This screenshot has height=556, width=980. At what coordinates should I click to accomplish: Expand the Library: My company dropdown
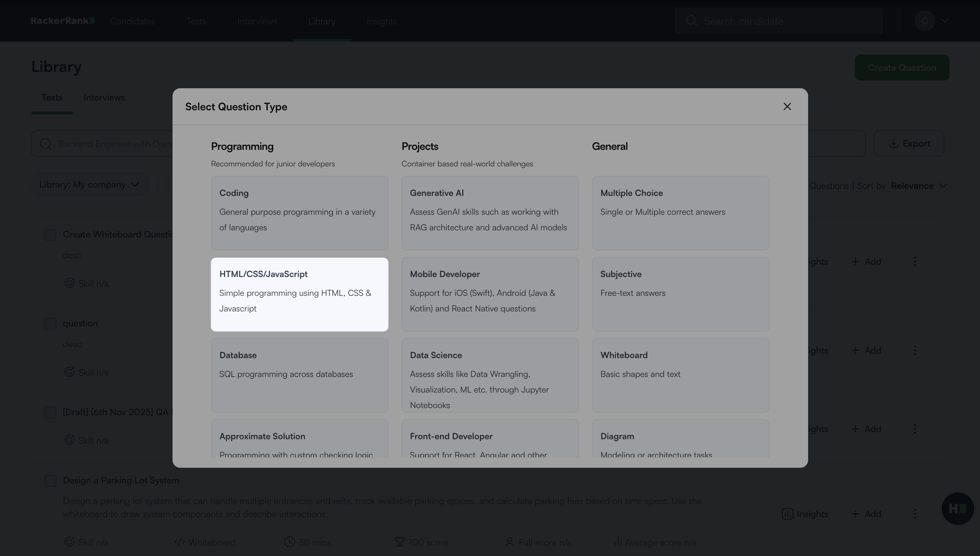pos(90,185)
